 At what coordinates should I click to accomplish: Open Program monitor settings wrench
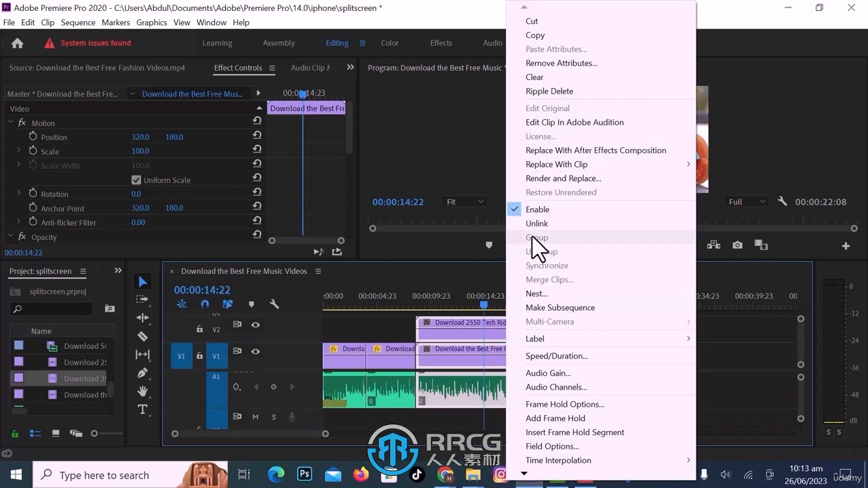click(782, 202)
